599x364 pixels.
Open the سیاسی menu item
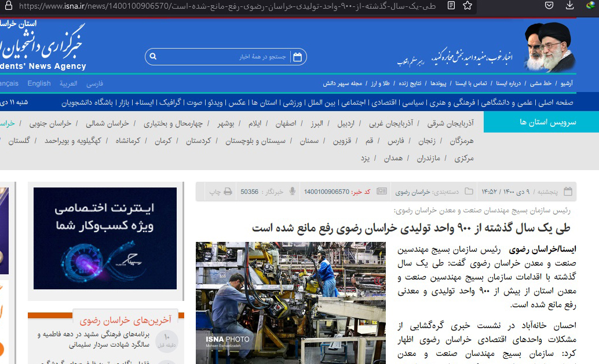tap(414, 102)
